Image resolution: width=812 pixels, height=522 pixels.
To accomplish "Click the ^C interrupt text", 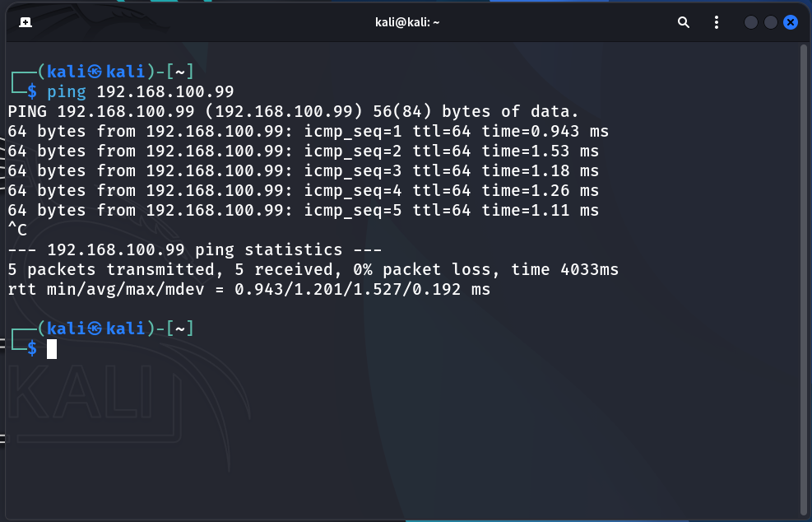I will (x=15, y=230).
